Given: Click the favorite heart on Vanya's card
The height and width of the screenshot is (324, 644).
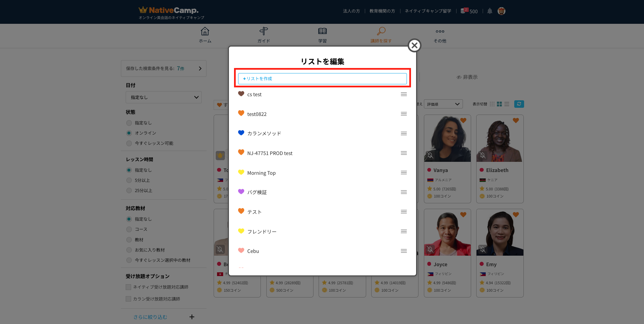Looking at the screenshot, I should coord(463,120).
